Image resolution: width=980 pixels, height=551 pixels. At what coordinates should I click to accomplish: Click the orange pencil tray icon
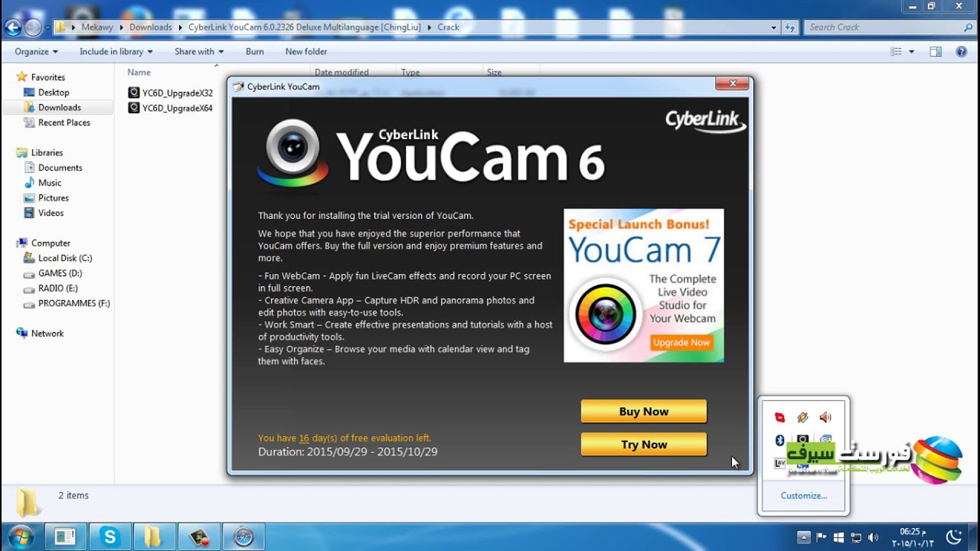[802, 417]
